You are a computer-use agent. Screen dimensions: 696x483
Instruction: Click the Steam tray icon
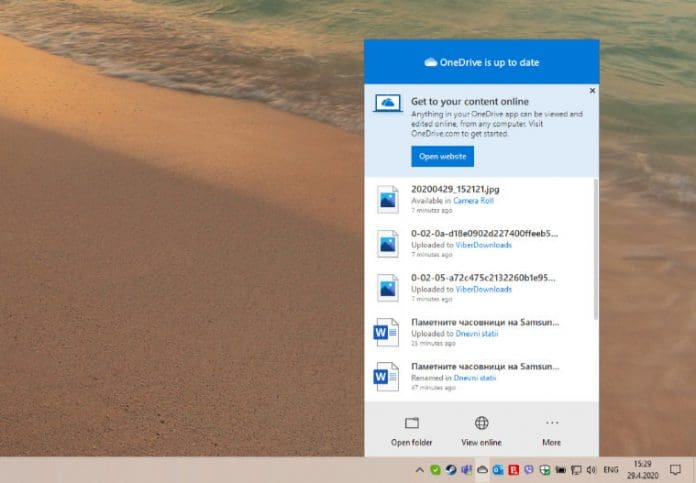(x=451, y=470)
